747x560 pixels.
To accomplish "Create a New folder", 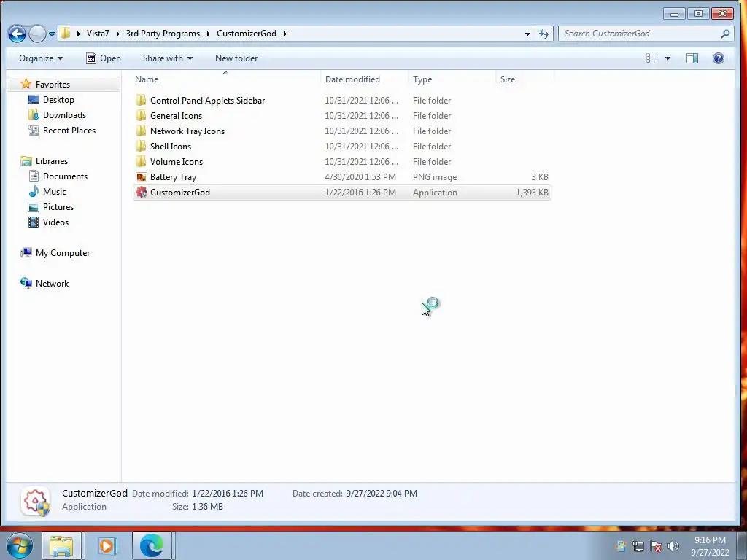I will pos(236,58).
